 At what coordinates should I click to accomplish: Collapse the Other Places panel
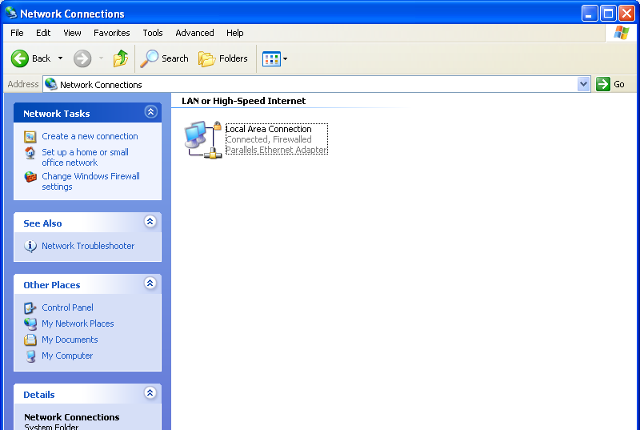150,284
